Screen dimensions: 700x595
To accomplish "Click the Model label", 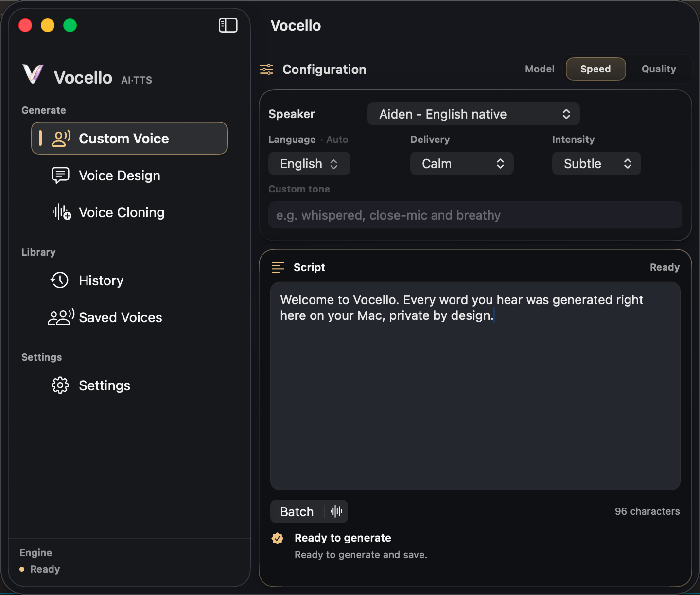I will click(x=540, y=69).
